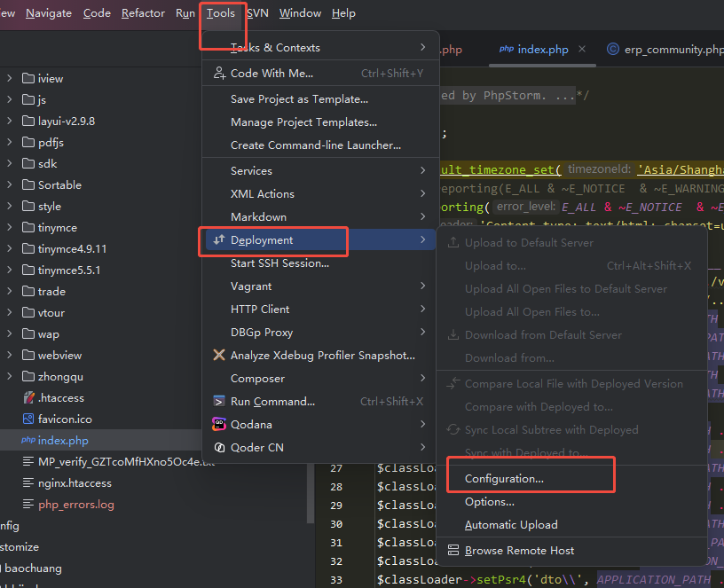Open the Code menu
Viewport: 724px width, 588px height.
97,13
